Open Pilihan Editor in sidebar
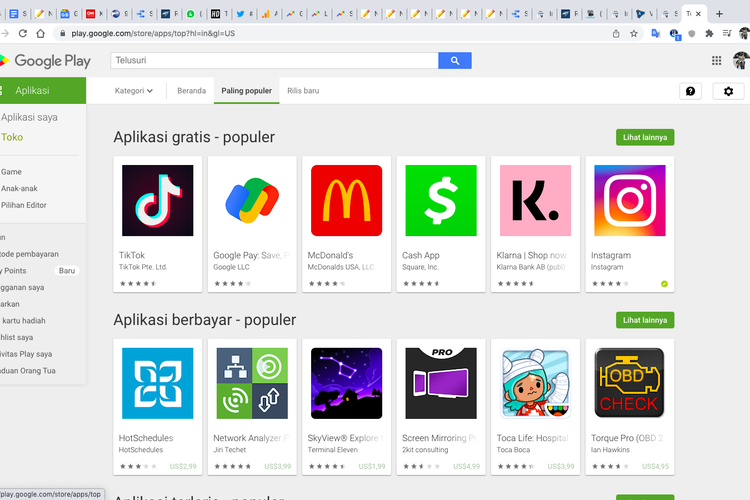The width and height of the screenshot is (750, 500). [x=24, y=205]
